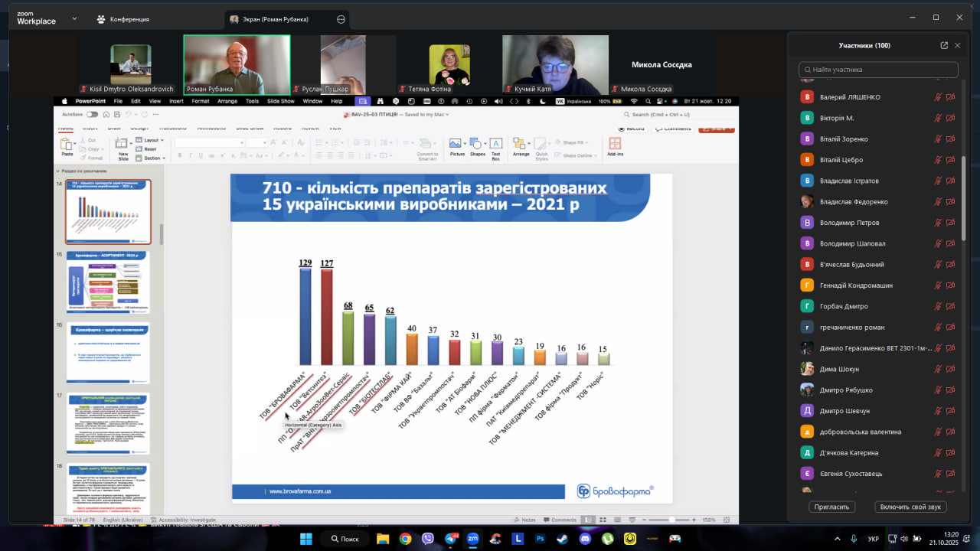980x551 pixels.
Task: Click the Picture icon in the ribbon
Action: [x=456, y=144]
